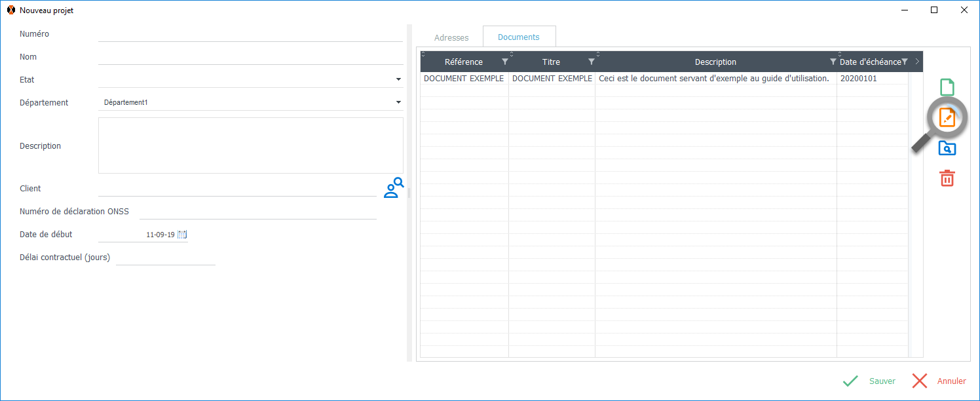The width and height of the screenshot is (980, 401).
Task: Cancel with the Annuler button
Action: 939,381
